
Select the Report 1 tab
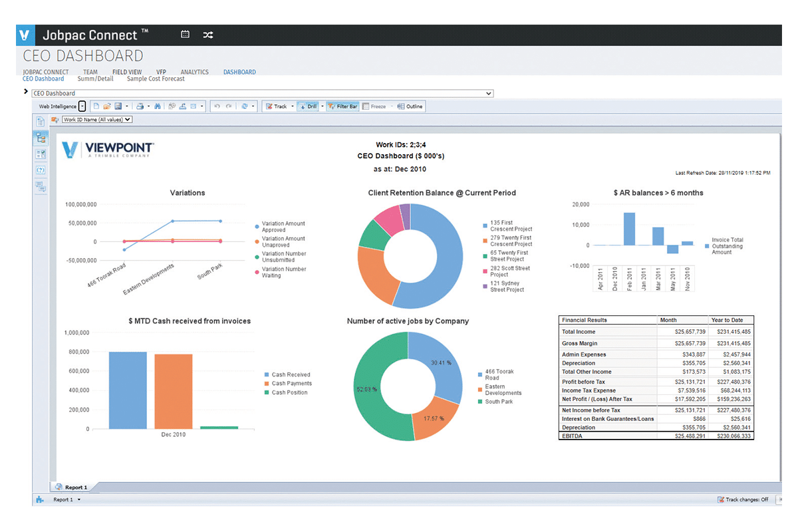[71, 487]
